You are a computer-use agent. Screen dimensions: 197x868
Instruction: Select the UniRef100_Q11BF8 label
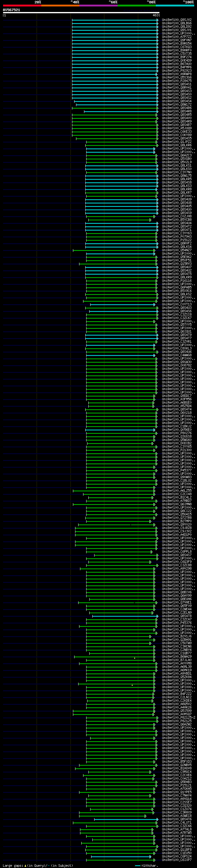pyautogui.click(x=177, y=850)
